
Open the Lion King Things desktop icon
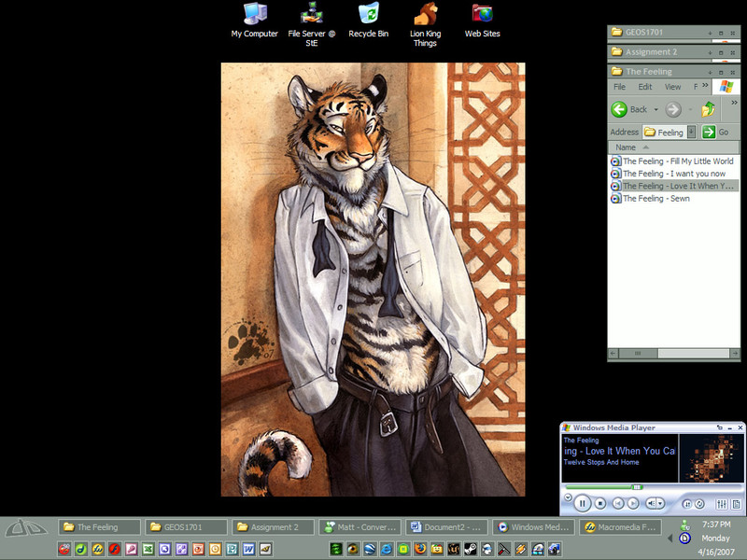426,24
